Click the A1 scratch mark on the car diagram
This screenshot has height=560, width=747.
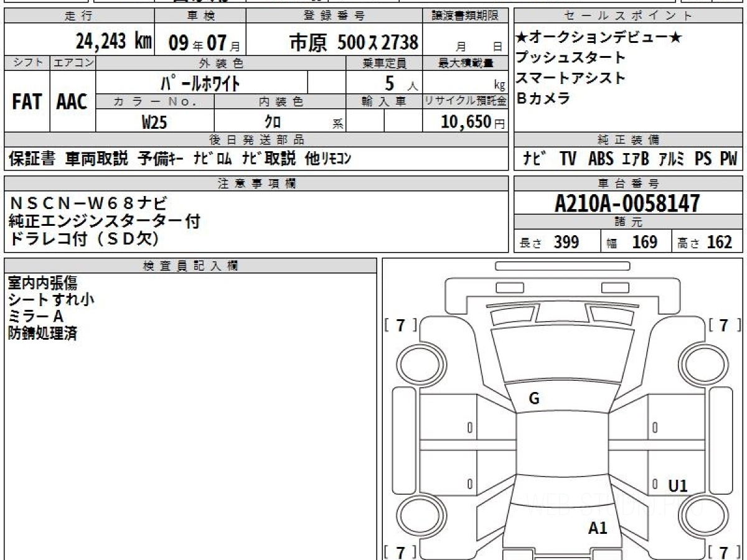tap(598, 528)
